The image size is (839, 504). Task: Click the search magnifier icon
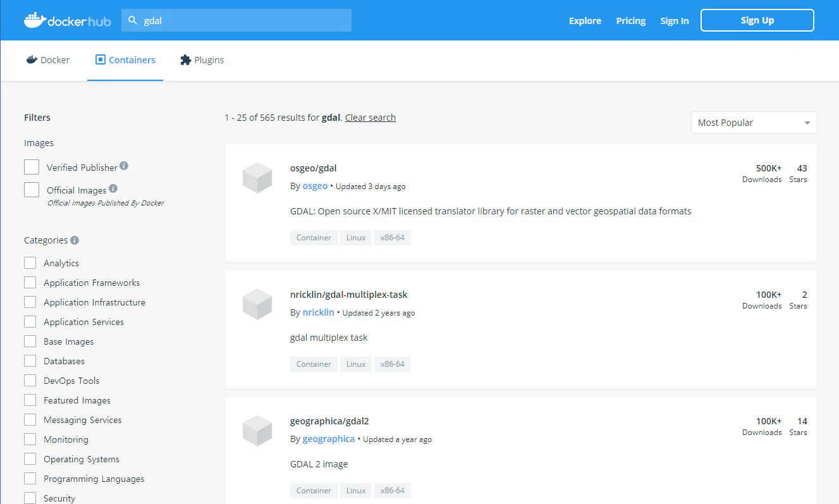point(133,20)
